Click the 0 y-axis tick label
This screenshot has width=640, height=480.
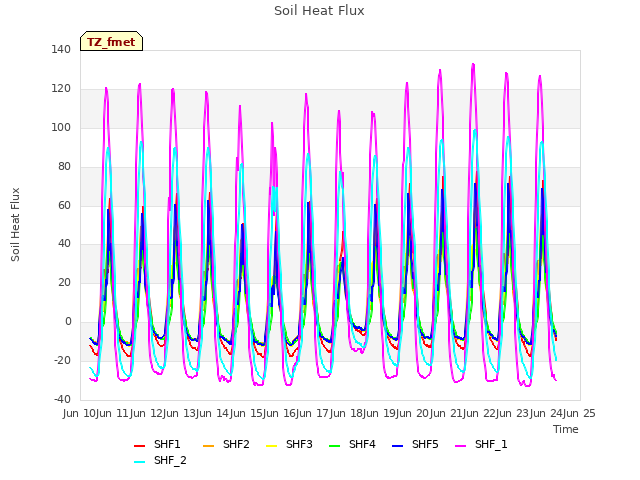pyautogui.click(x=68, y=322)
